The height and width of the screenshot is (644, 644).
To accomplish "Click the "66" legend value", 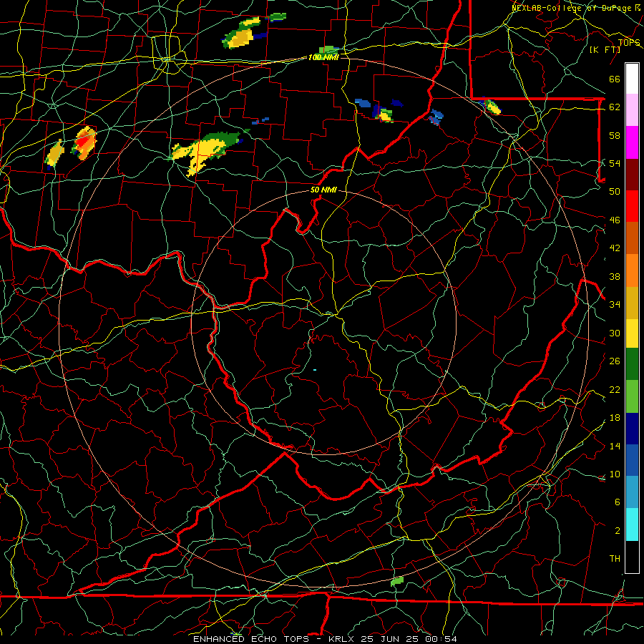I will (615, 79).
